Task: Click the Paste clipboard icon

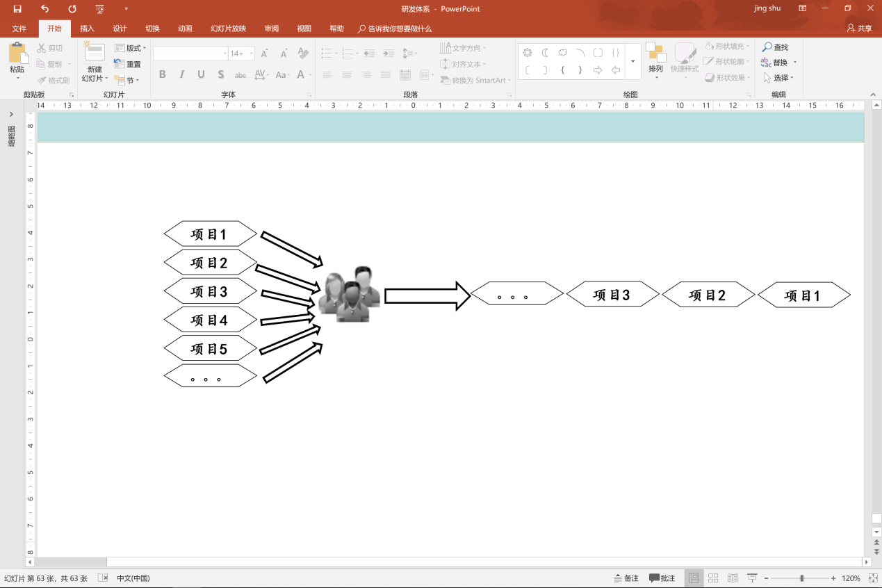Action: pos(17,53)
